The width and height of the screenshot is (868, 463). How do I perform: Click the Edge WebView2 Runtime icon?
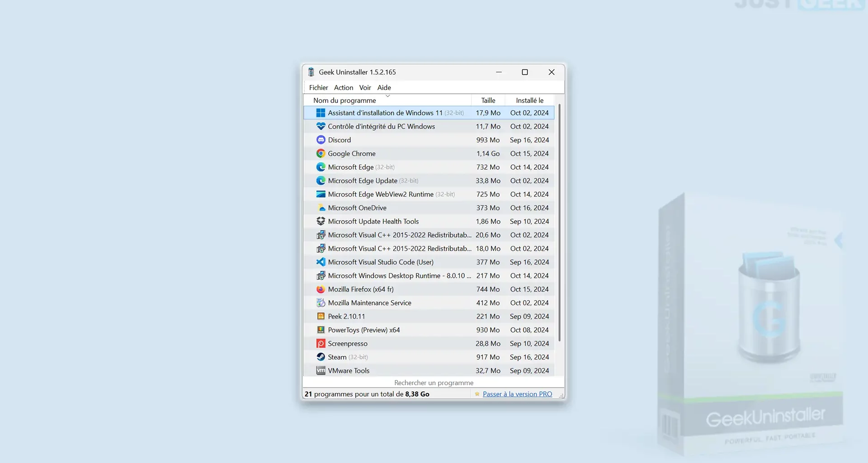click(x=321, y=194)
